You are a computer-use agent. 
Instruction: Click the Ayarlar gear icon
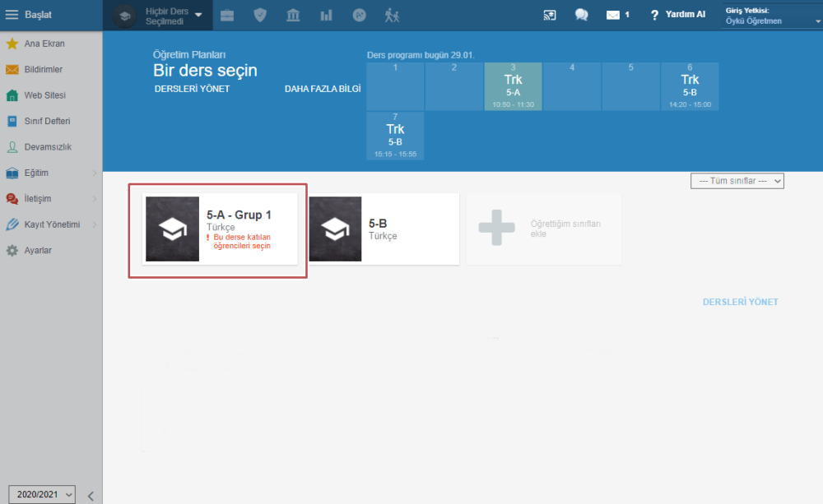(x=12, y=250)
